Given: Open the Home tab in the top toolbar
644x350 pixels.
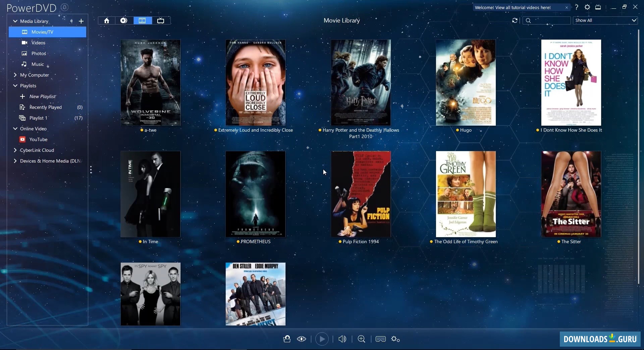Looking at the screenshot, I should pyautogui.click(x=106, y=20).
